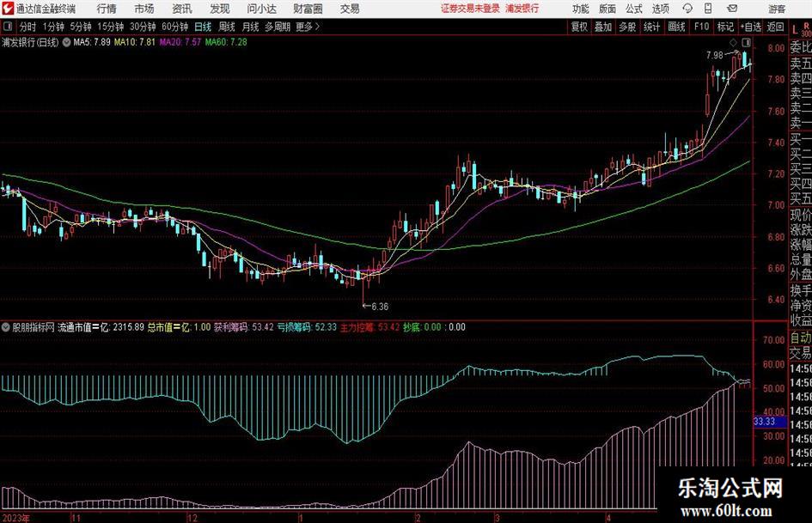Screen dimensions: 812x523
Task: Open the 资讯 menu
Action: pyautogui.click(x=182, y=9)
